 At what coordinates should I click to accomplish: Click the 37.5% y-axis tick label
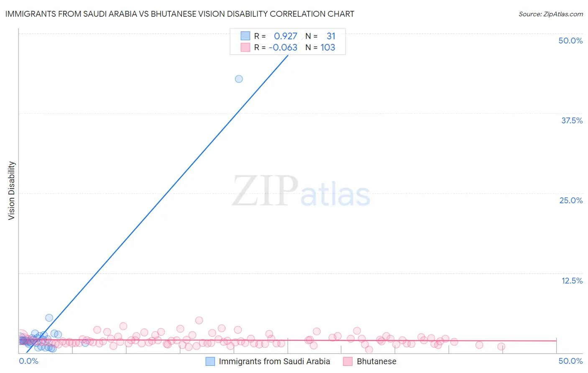coord(572,120)
